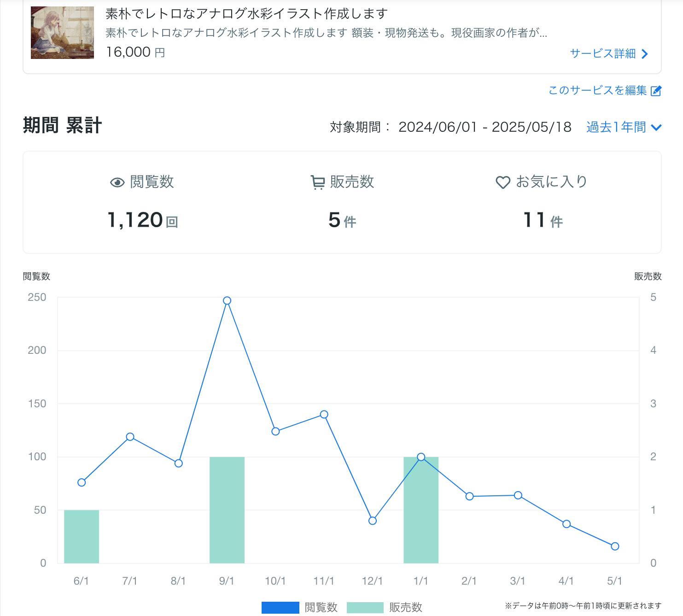Click the chevron arrow beside サービス詳細
Viewport: 683px width, 616px height.
645,54
